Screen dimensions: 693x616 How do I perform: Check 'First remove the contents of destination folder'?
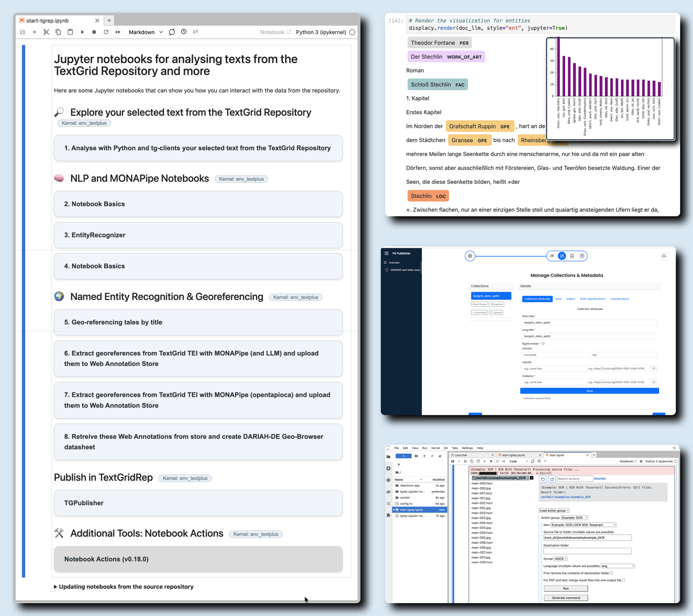click(x=612, y=573)
